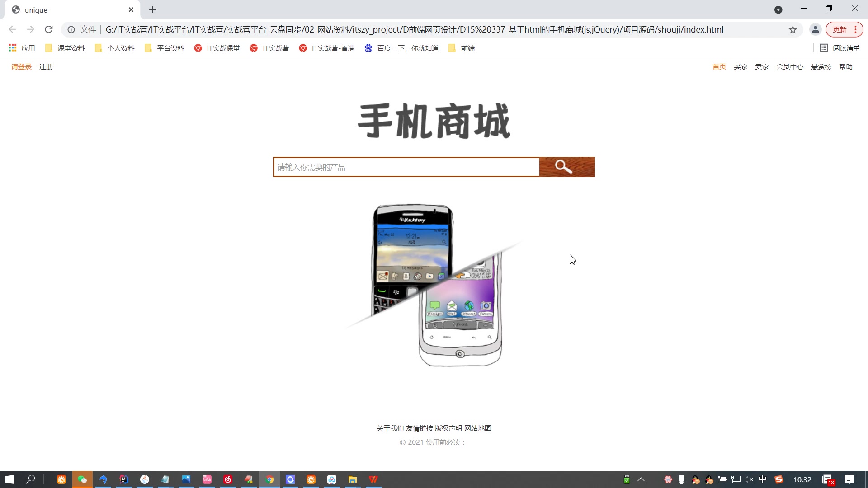Click the browser forward arrow
Screen dimensions: 868x488
click(31, 30)
